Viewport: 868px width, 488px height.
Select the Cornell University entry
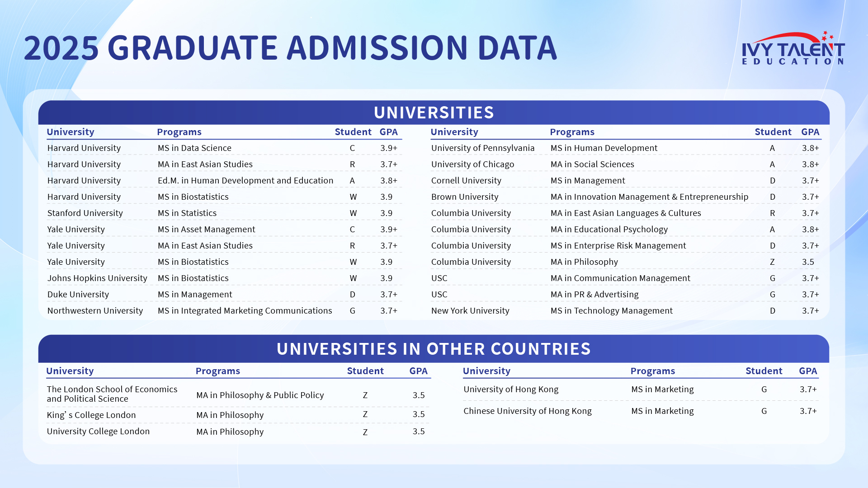(x=466, y=181)
